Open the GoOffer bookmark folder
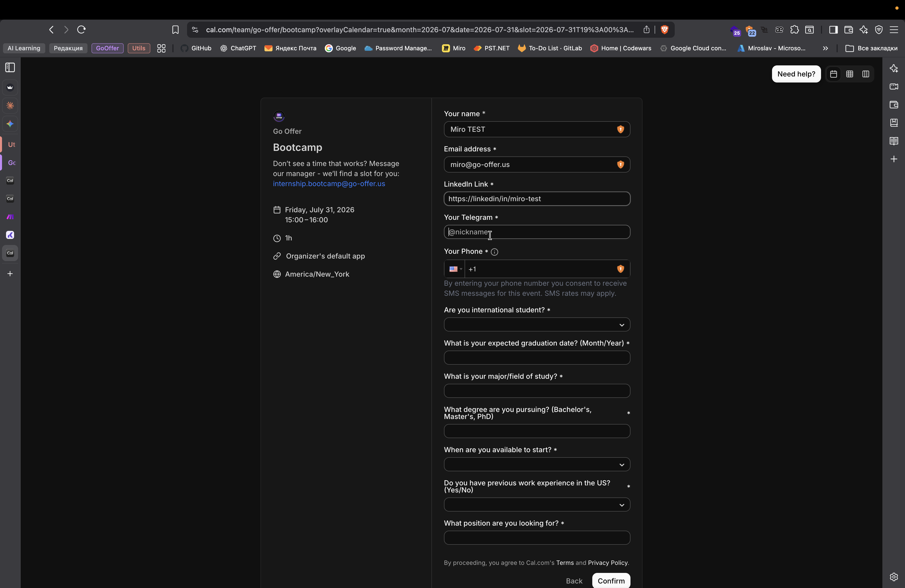 [x=107, y=48]
